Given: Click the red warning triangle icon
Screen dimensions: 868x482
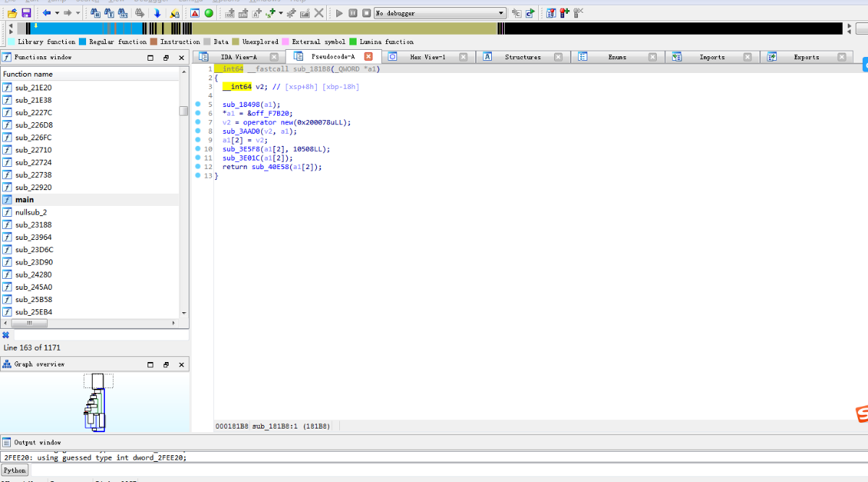Looking at the screenshot, I should tap(195, 13).
